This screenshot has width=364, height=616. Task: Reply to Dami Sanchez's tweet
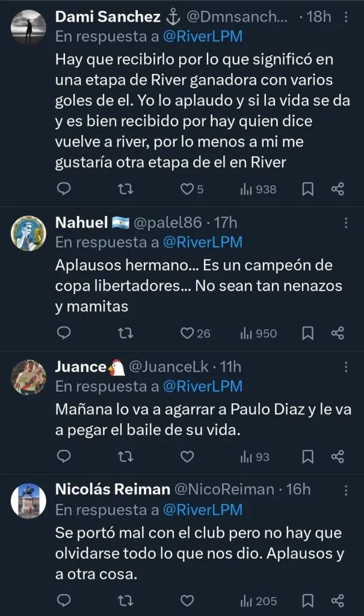64,189
